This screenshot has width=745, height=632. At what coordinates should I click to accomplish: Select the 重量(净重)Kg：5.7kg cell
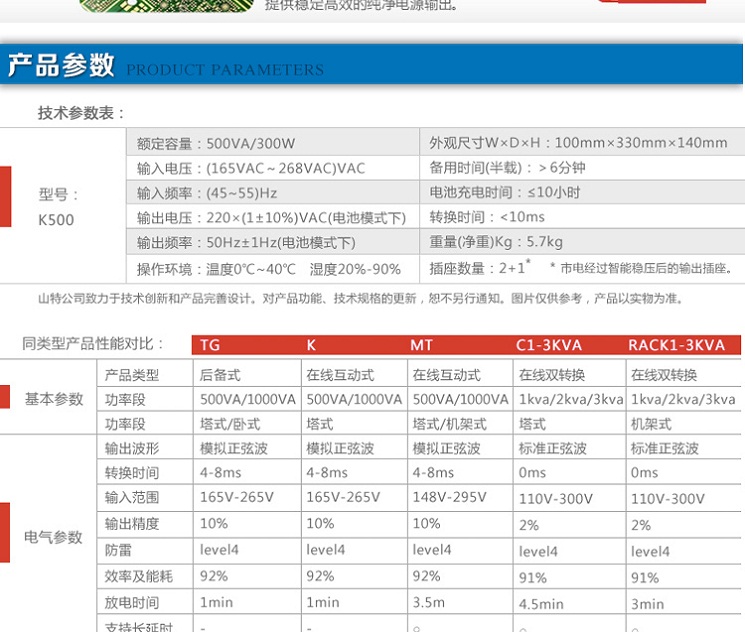pyautogui.click(x=583, y=242)
